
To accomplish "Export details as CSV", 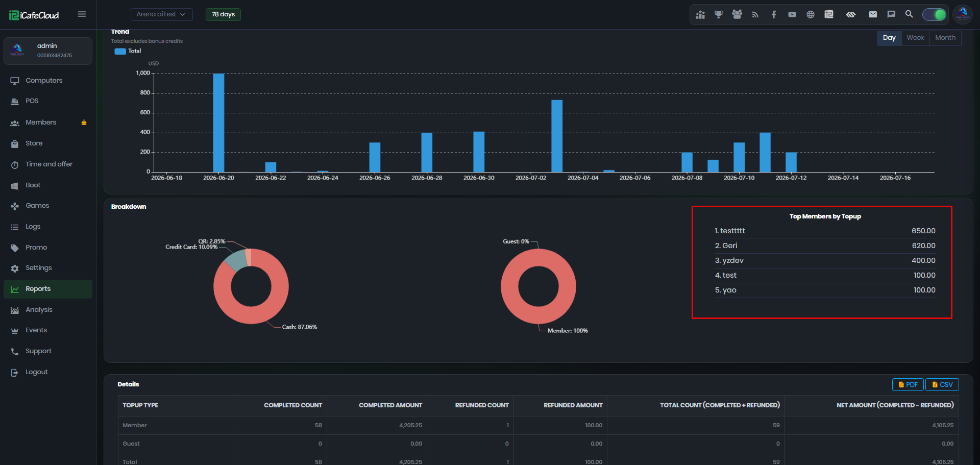I will 942,384.
